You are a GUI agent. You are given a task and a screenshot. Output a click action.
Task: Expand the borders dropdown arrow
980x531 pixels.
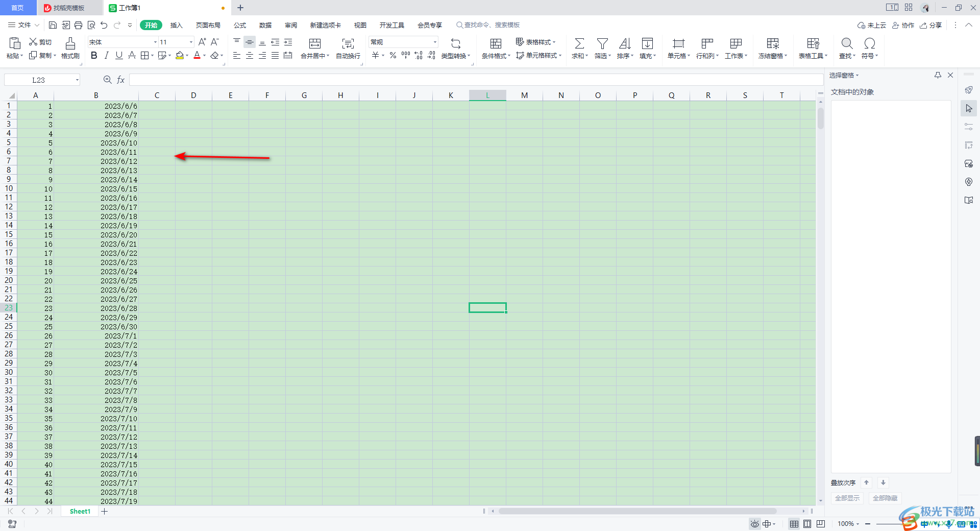pyautogui.click(x=152, y=56)
